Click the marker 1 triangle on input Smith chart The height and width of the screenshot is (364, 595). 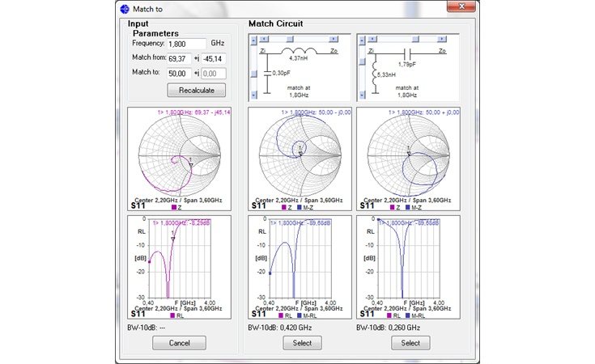click(x=191, y=164)
